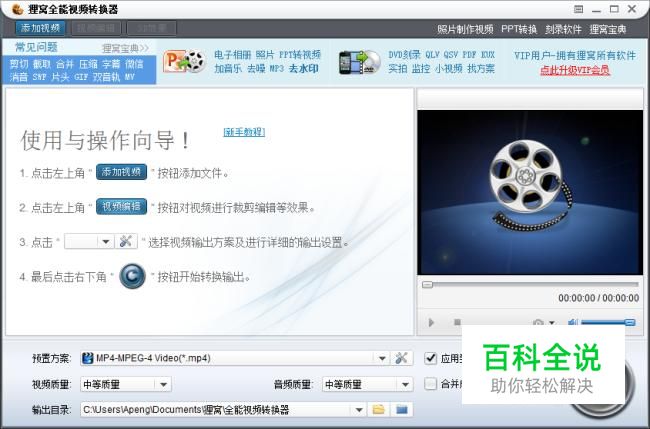650x429 pixels.
Task: Click the round convert icon in guide step 4
Action: 132,276
